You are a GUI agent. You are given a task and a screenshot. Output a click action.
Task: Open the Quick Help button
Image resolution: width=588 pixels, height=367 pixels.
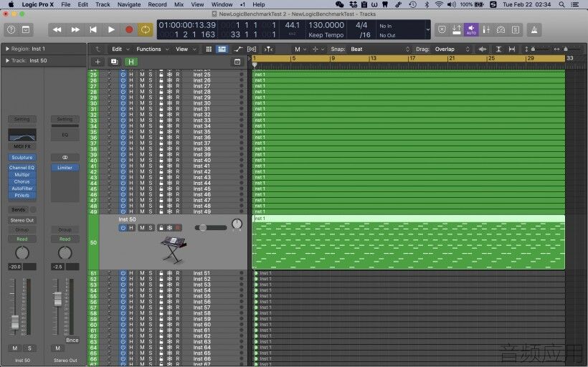pyautogui.click(x=11, y=29)
